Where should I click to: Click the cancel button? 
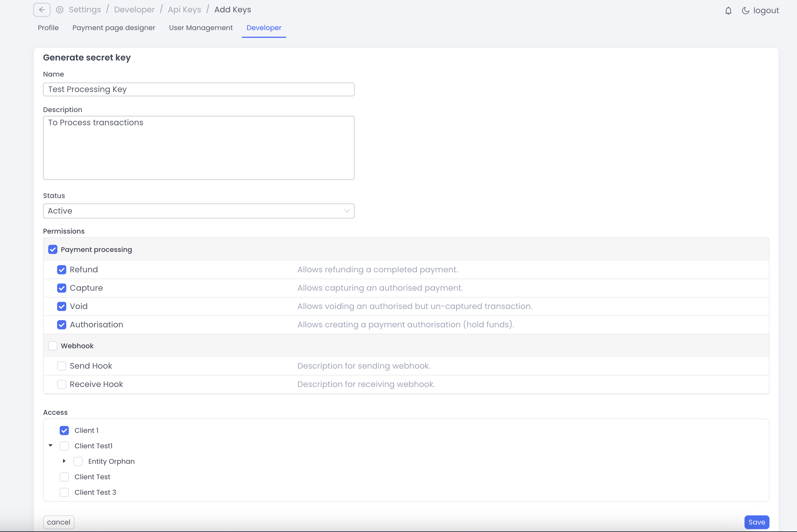coord(59,522)
